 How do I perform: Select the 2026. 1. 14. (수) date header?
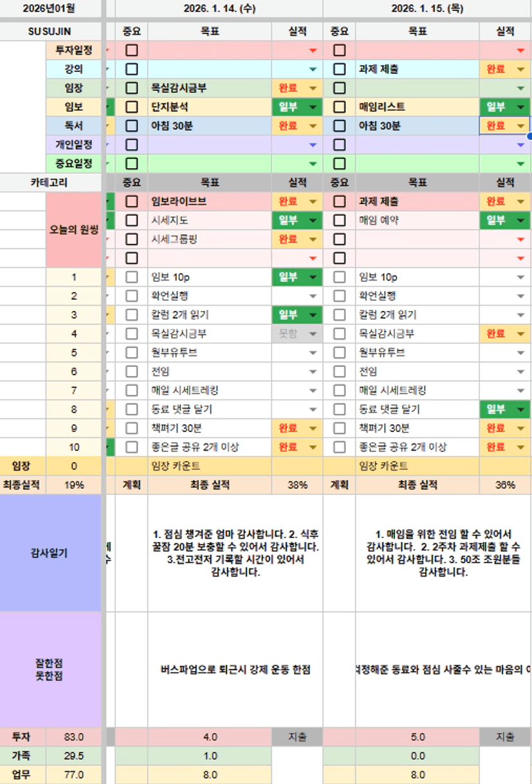pos(219,9)
